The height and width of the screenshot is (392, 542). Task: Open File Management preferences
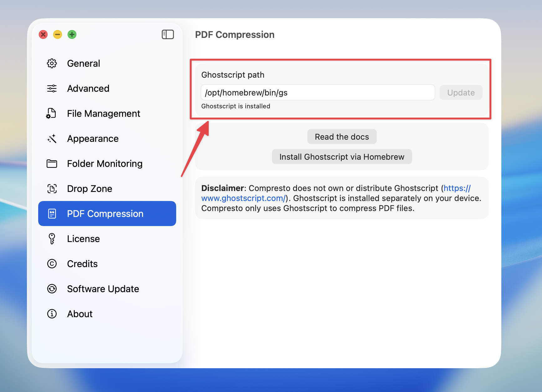coord(107,113)
